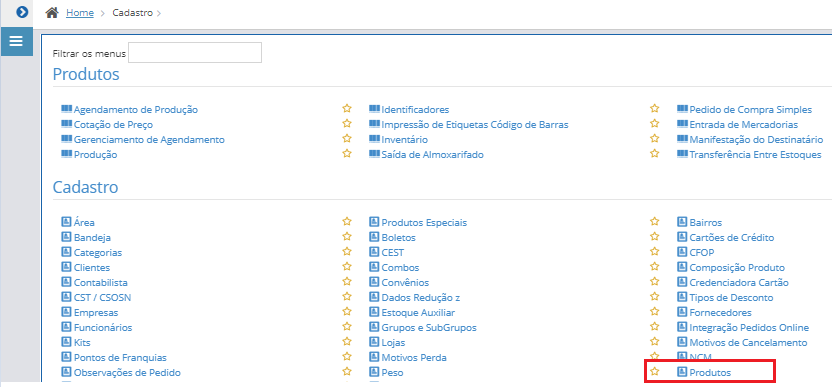Open the CEST link
The image size is (832, 387).
pos(393,252)
